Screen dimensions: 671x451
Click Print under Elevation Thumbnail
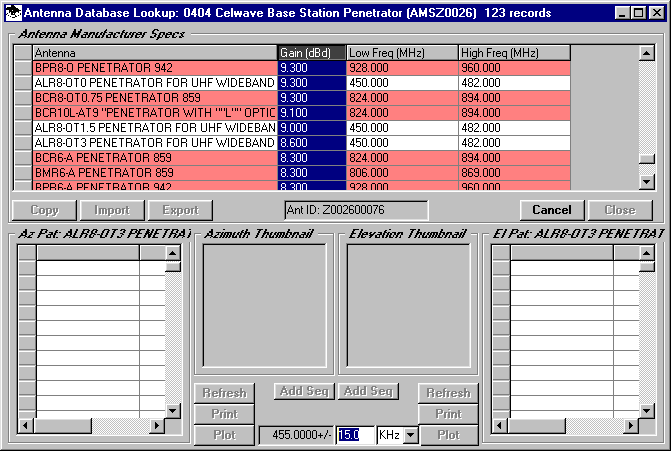pyautogui.click(x=448, y=414)
